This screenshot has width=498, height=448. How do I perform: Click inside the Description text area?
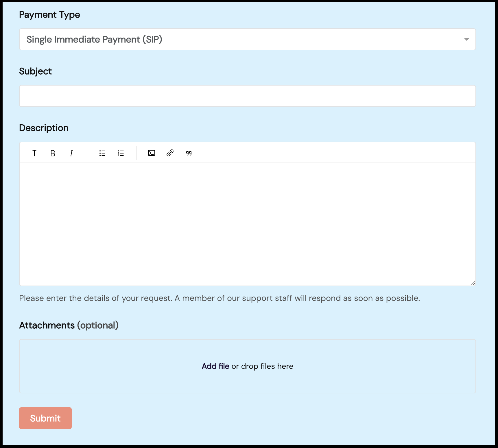pyautogui.click(x=247, y=224)
